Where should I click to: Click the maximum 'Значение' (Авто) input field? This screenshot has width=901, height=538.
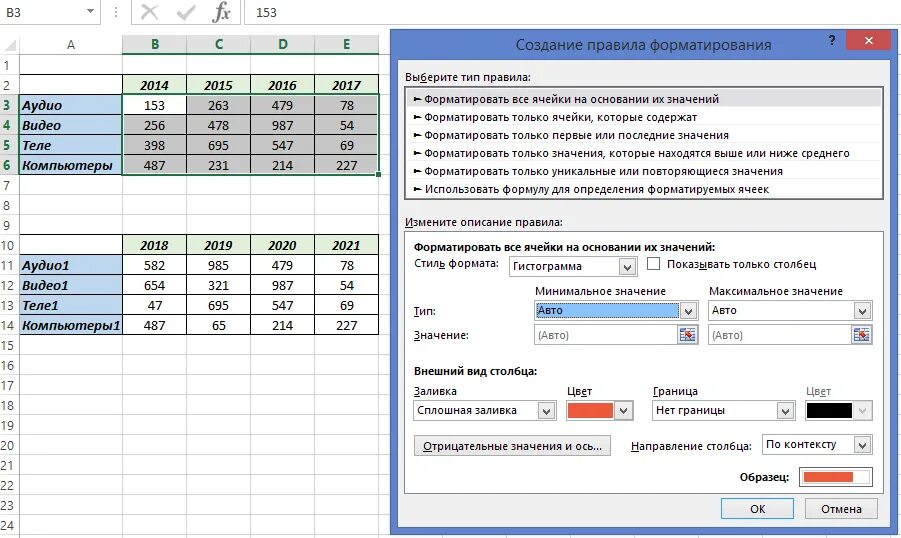[780, 335]
